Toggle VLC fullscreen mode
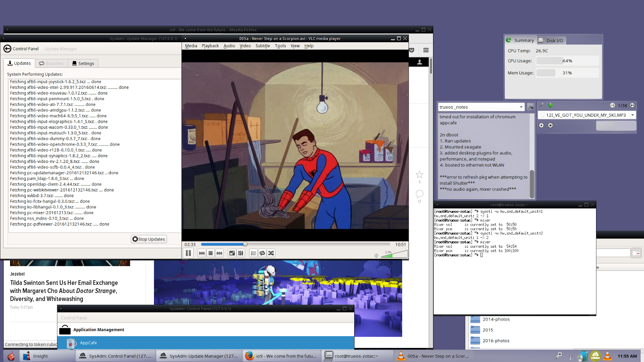 (x=232, y=253)
